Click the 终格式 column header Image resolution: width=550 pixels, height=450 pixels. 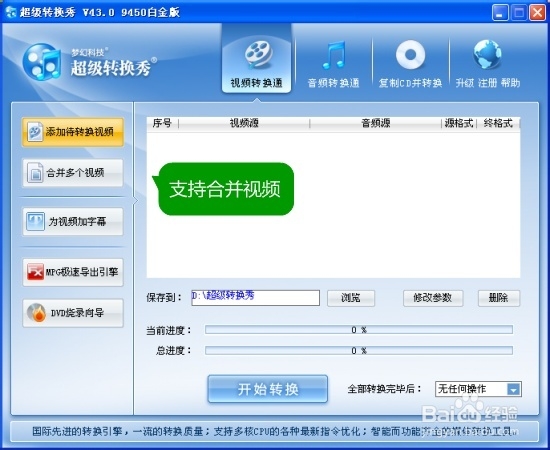(498, 123)
